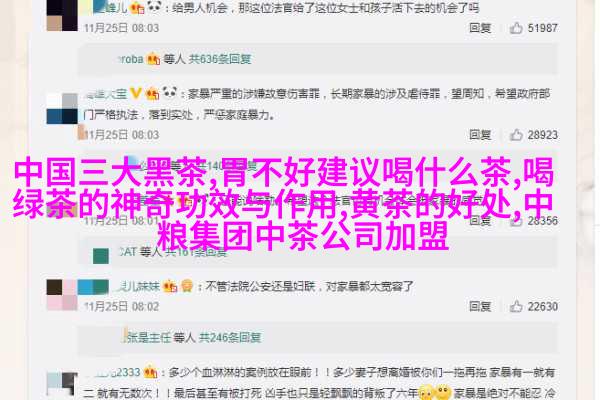Click 回复 on the 51987-likes comment
The image size is (600, 400).
[480, 28]
